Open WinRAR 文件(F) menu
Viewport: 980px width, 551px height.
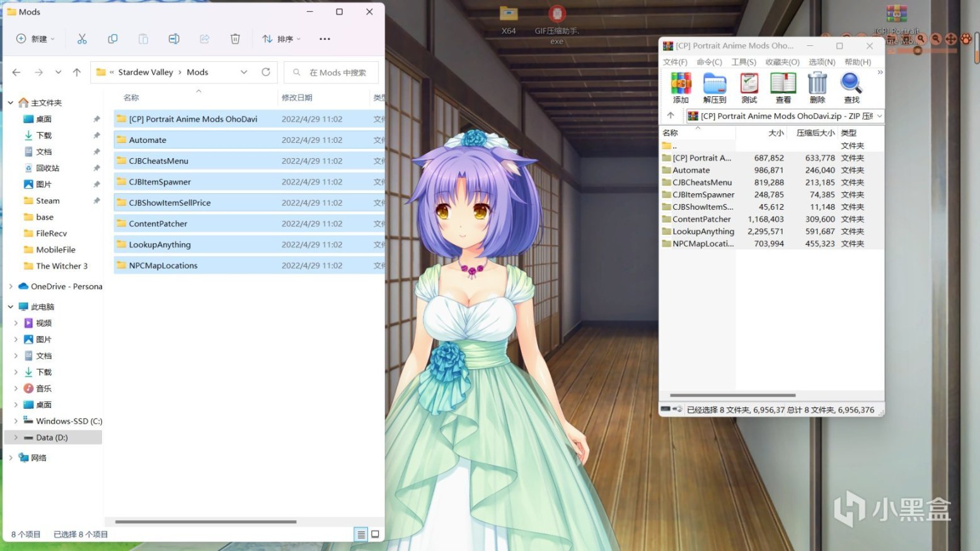675,62
